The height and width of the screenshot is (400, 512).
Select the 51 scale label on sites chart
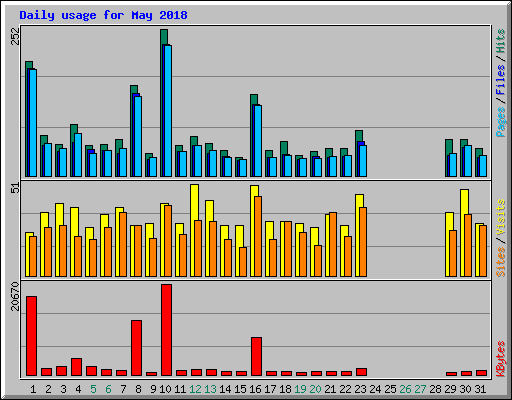(x=15, y=188)
